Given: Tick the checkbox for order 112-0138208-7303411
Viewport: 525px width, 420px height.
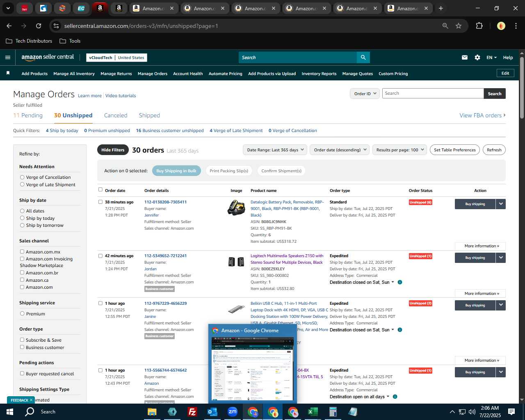Looking at the screenshot, I should [x=100, y=202].
